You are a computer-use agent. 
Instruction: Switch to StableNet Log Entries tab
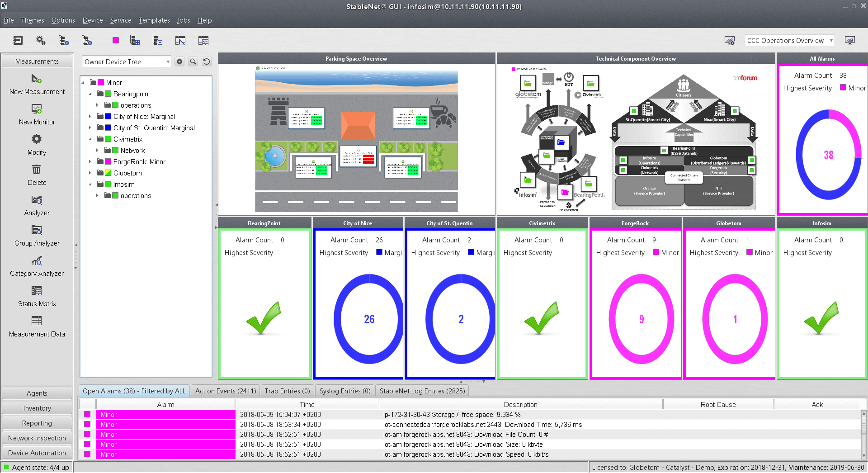pyautogui.click(x=422, y=391)
